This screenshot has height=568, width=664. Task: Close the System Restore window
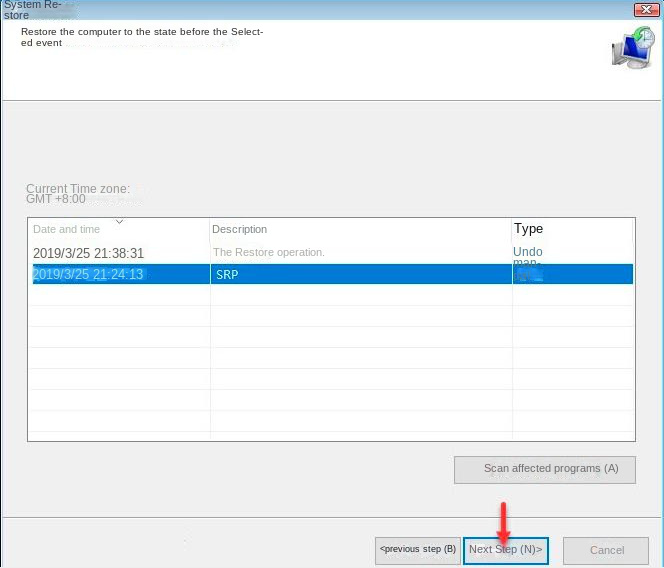click(x=646, y=8)
